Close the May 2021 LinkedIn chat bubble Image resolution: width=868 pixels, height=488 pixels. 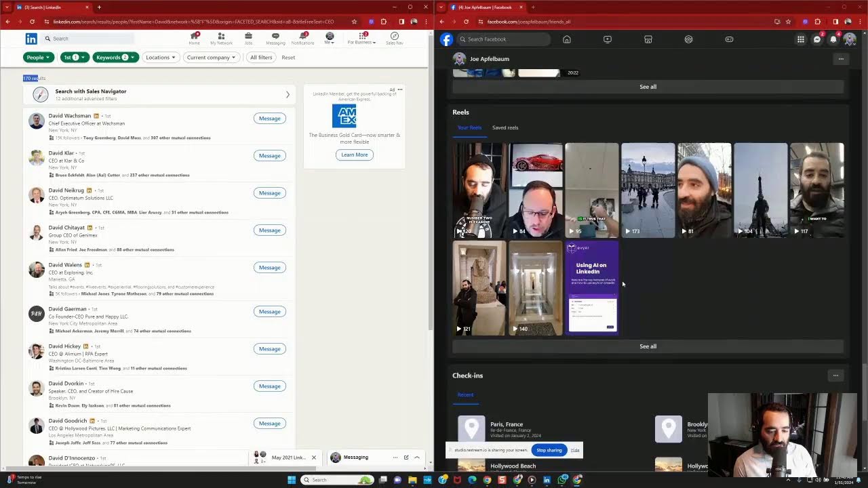[x=313, y=457]
